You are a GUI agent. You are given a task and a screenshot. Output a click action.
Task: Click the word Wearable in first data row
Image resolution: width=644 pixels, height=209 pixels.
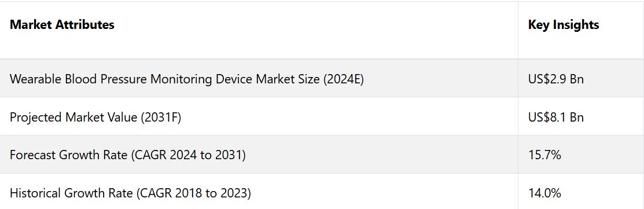pos(35,79)
